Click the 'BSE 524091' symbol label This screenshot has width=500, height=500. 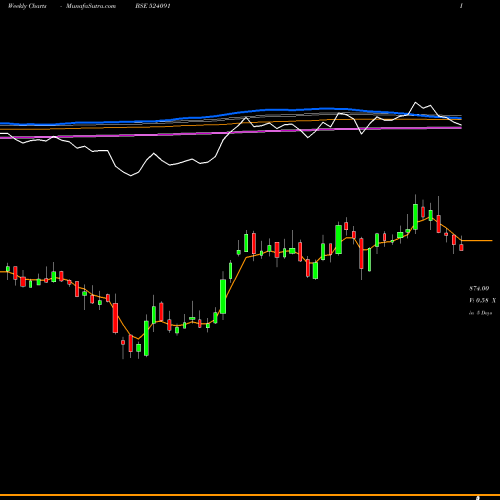(153, 6)
